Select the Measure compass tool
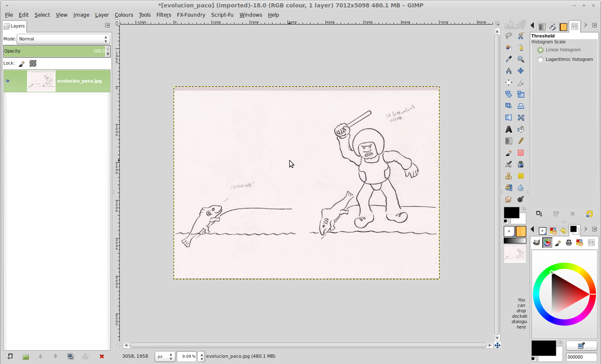Viewport: 601px width, 364px height. (x=509, y=71)
